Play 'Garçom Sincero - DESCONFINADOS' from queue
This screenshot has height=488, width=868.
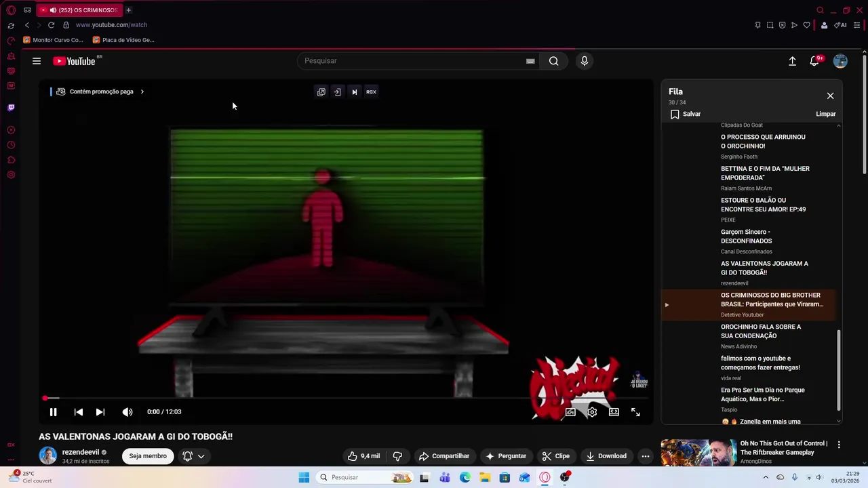(x=749, y=241)
